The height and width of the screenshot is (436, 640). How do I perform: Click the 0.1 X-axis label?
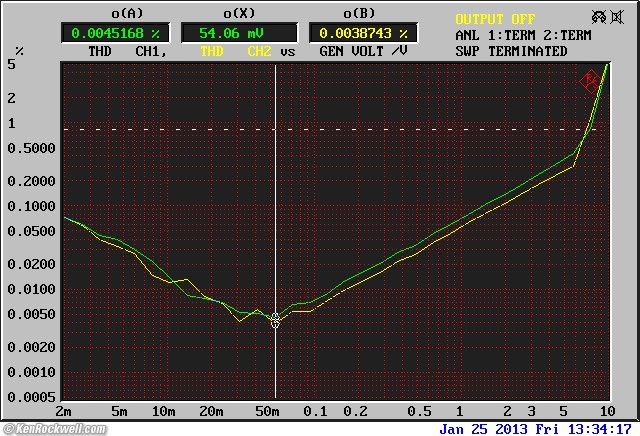pyautogui.click(x=315, y=411)
